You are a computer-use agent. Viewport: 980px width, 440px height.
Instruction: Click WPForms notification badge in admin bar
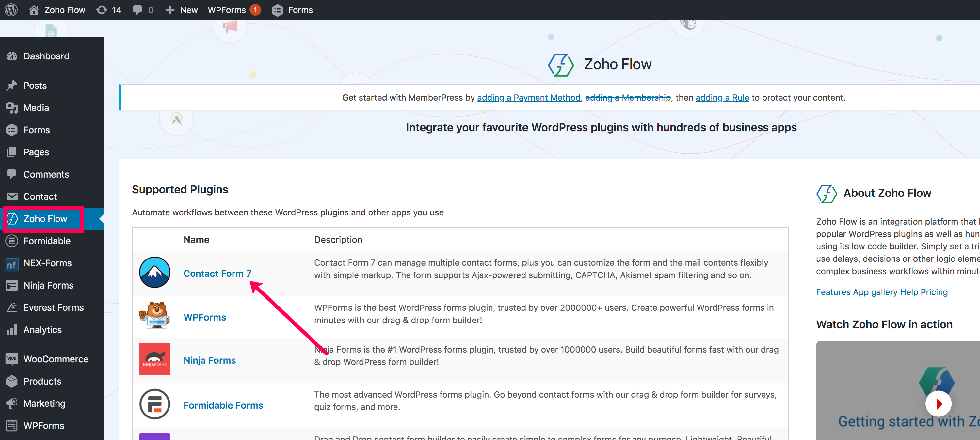pos(255,10)
